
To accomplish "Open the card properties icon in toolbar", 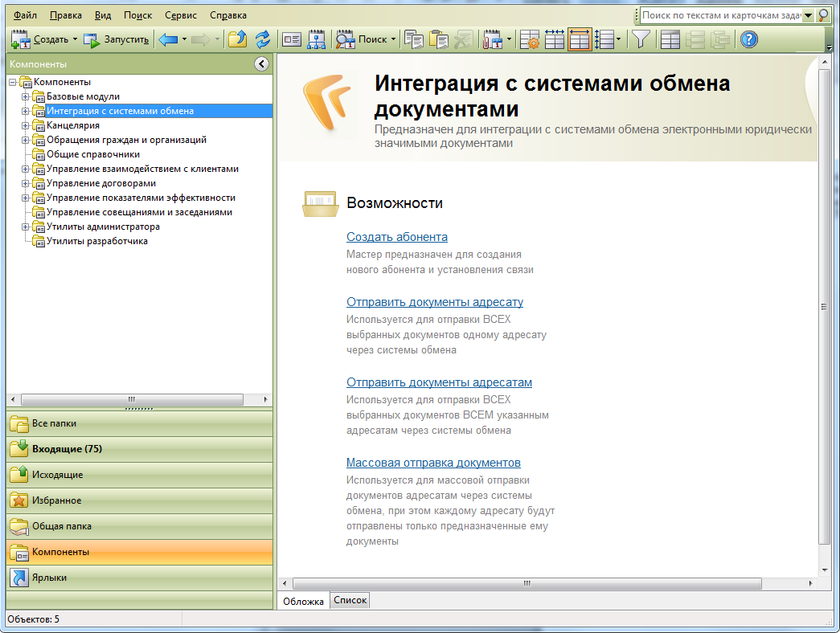I will (292, 39).
